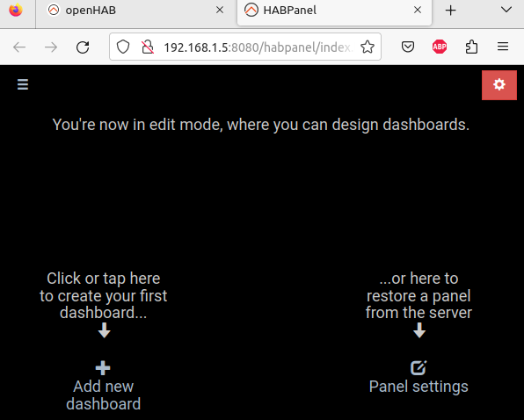Click the URL address field
524x420 pixels.
coord(258,47)
